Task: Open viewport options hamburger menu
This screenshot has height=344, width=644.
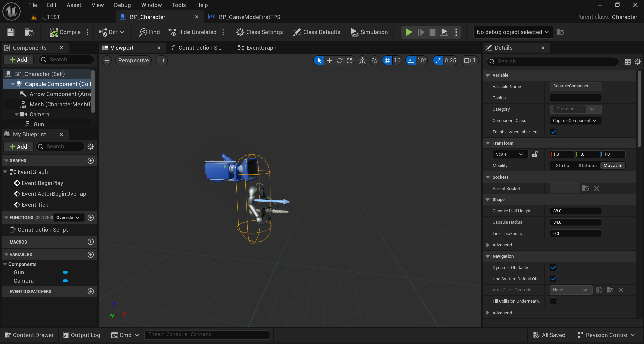Action: [107, 60]
